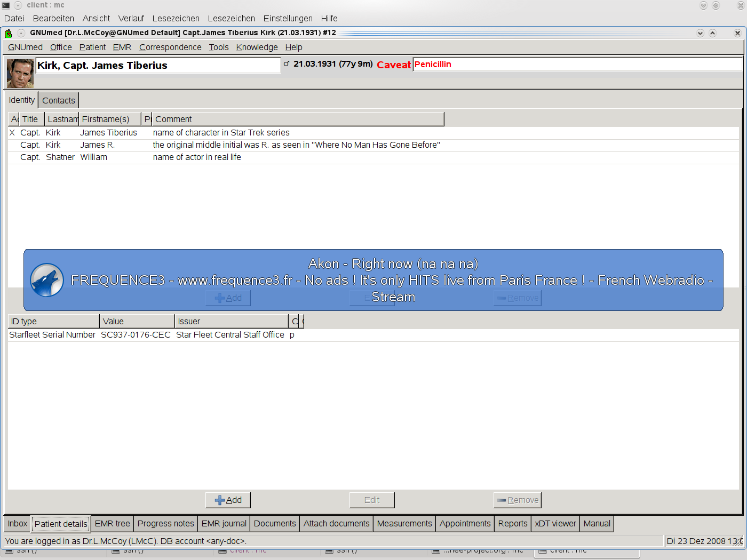Click the patient name search field

(158, 65)
